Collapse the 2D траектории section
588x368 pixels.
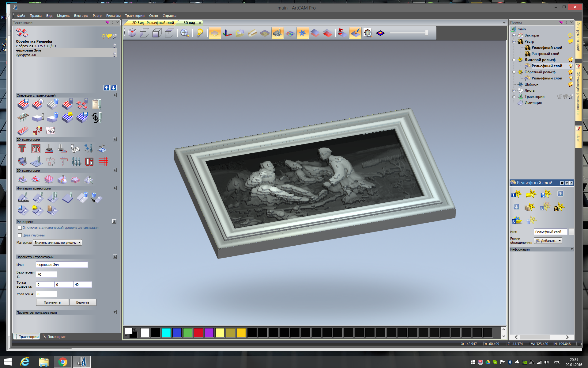pyautogui.click(x=115, y=139)
